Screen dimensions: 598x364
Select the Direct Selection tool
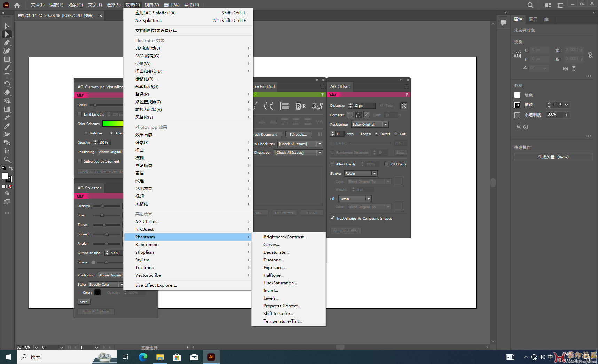pos(7,34)
